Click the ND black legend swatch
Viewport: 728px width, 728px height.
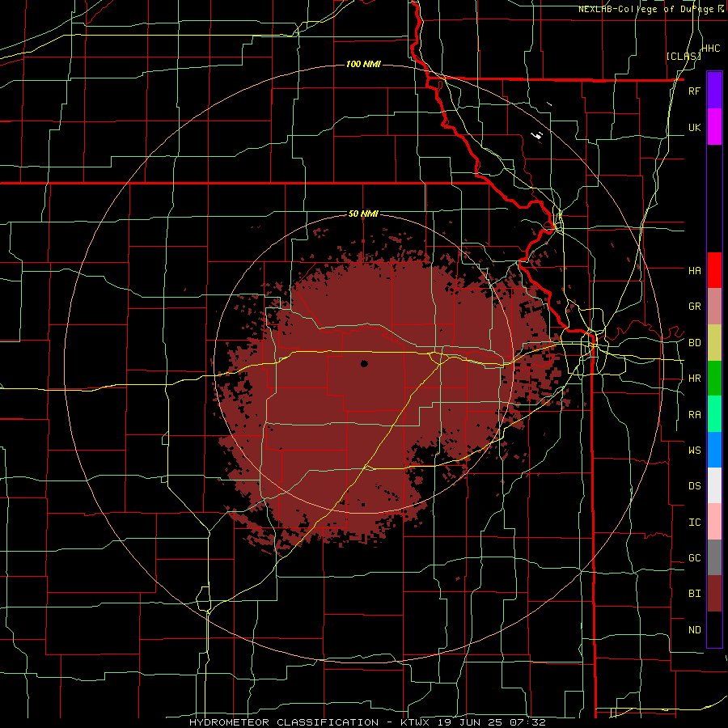click(x=714, y=629)
